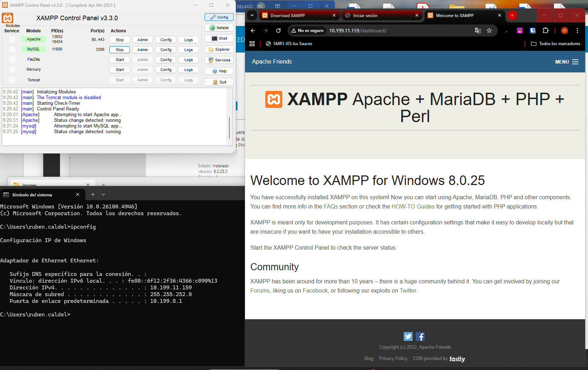Open MySQL Admin
Screen dimensions: 588x370
143,50
